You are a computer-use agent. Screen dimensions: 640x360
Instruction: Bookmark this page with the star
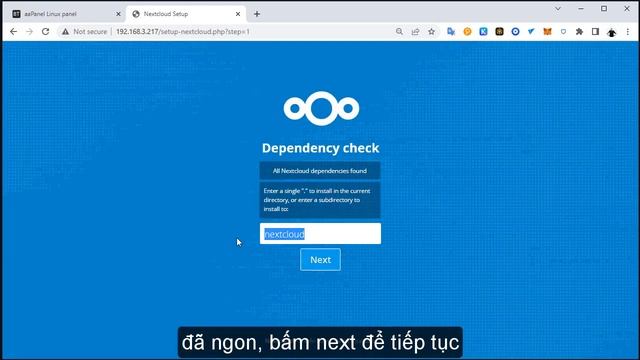[x=431, y=31]
